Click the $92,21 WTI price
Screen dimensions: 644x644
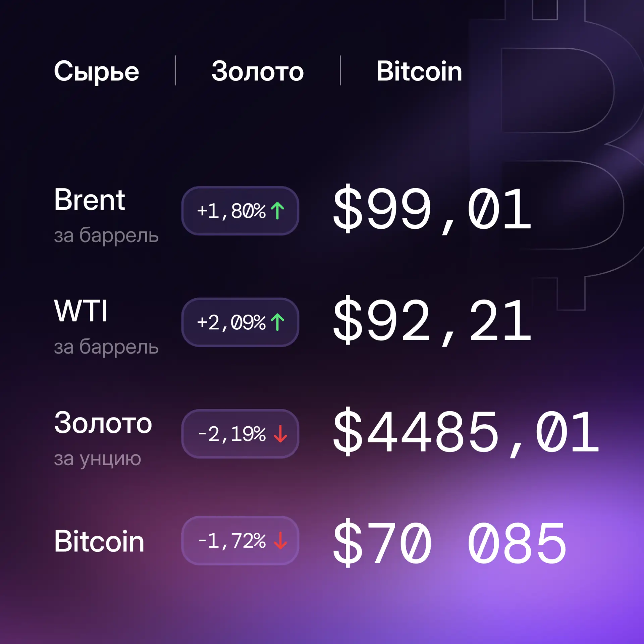click(432, 321)
